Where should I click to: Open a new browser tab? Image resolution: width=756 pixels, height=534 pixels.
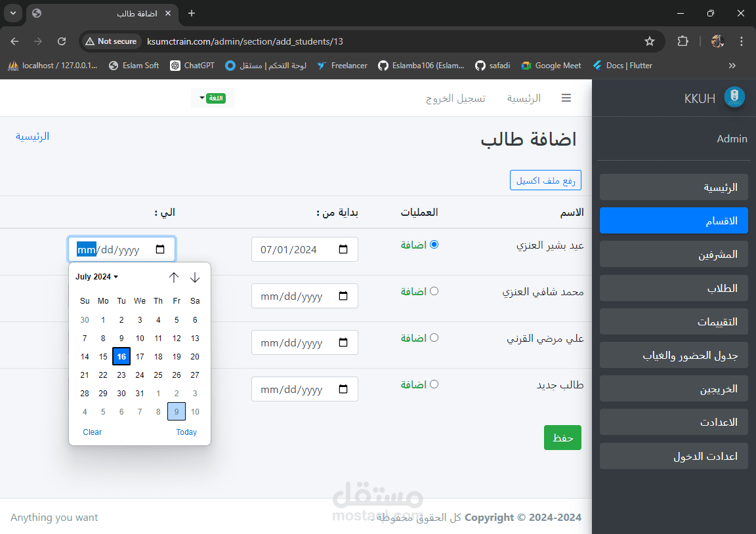point(192,14)
